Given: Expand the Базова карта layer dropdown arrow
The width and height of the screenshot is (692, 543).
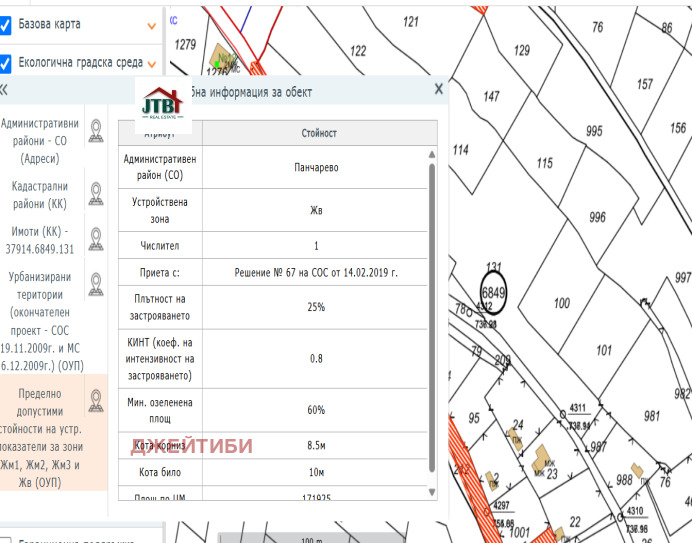Looking at the screenshot, I should point(152,25).
